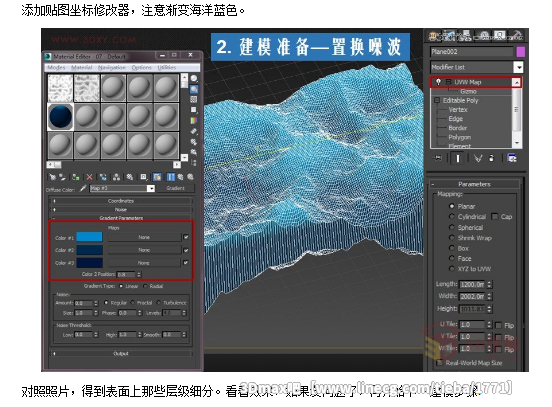Expand the Output rollout

(x=121, y=353)
